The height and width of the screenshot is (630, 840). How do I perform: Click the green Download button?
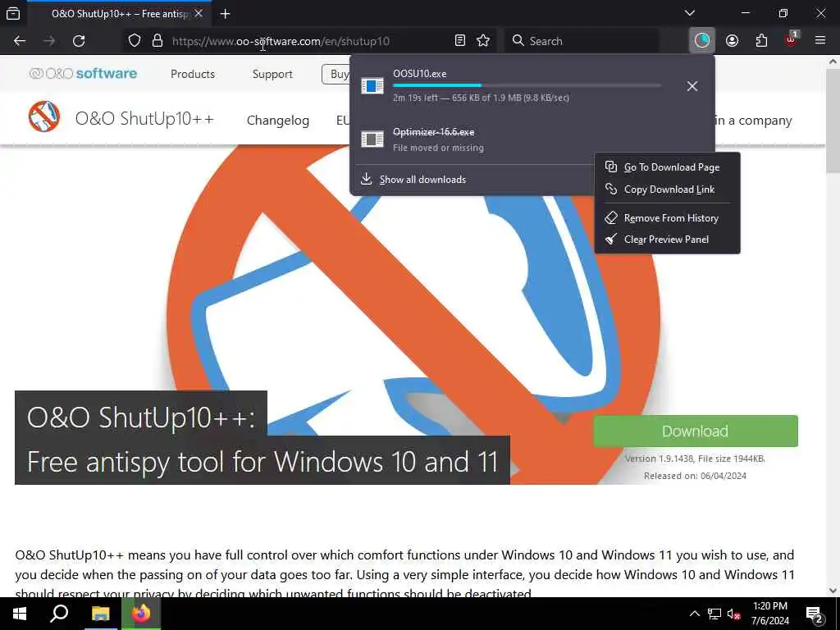coord(696,431)
